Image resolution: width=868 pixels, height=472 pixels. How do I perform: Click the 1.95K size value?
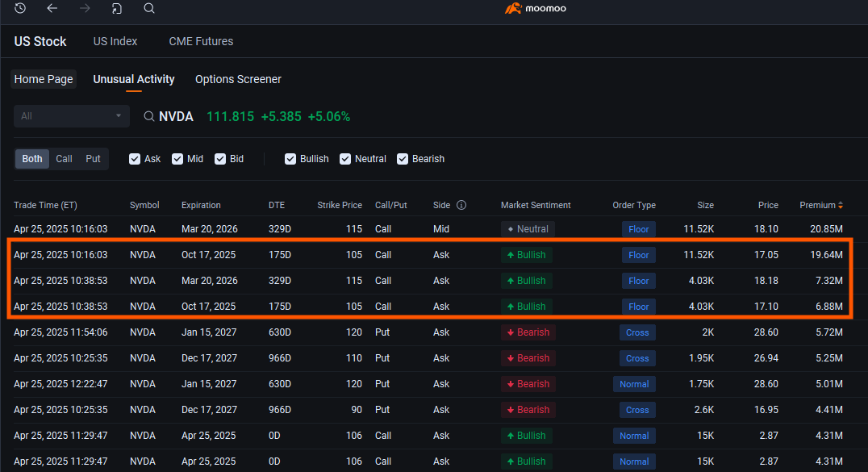tap(701, 358)
